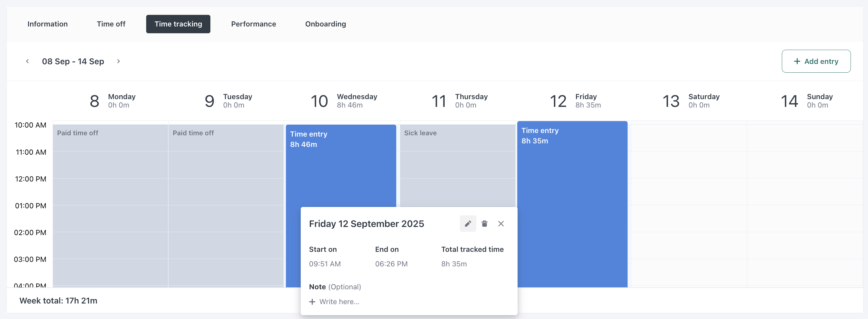Viewport: 868px width, 319px height.
Task: Go to the next week
Action: click(118, 61)
